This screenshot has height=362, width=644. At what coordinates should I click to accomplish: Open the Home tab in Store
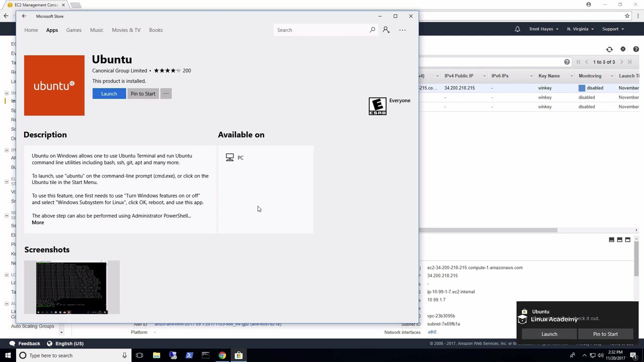tap(31, 30)
